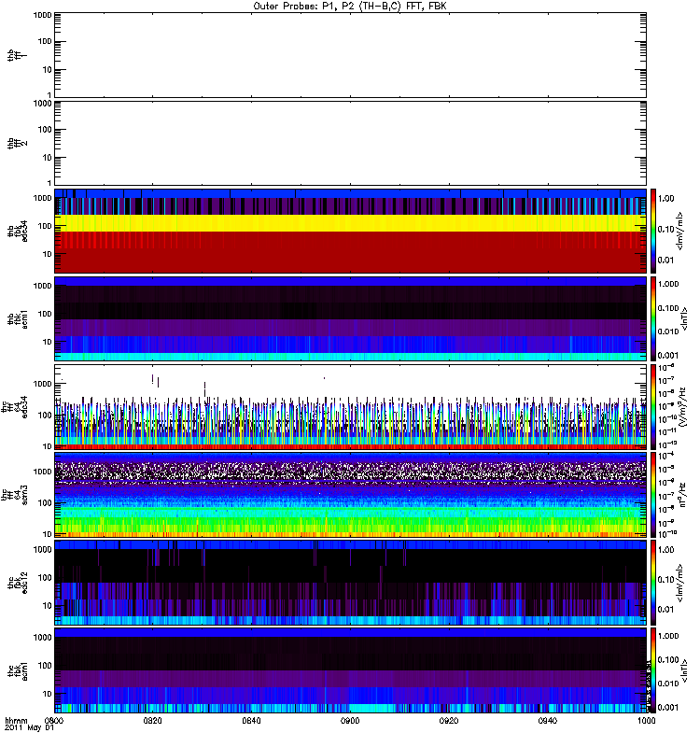
Task: Click the color bar beside thb scm1 panel
Action: point(654,318)
